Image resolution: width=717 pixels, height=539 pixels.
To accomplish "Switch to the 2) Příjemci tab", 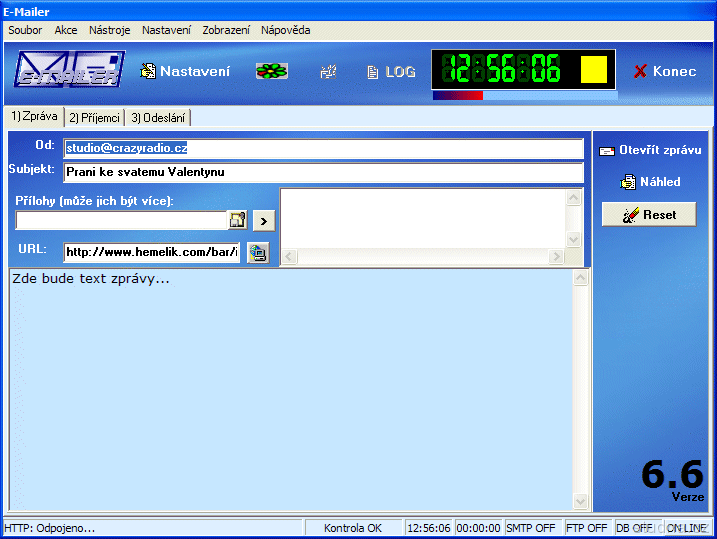I will (x=94, y=118).
